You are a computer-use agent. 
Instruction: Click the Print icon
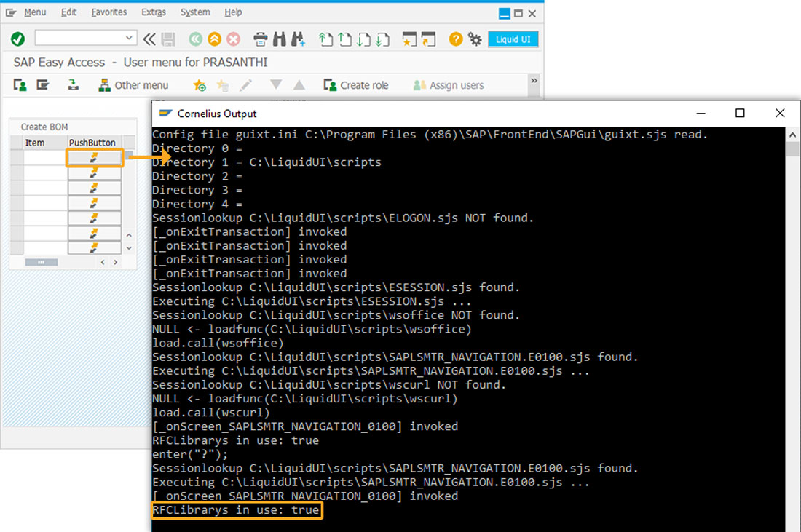point(261,39)
